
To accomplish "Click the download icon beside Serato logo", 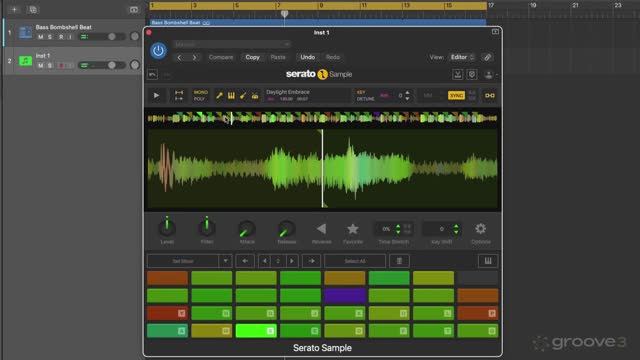I will (x=458, y=74).
